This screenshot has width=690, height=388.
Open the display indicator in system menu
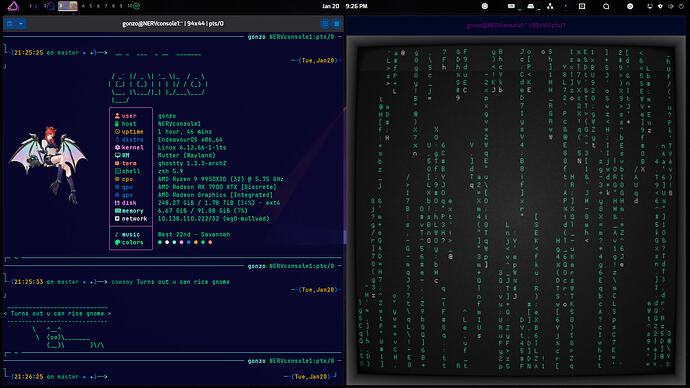(x=650, y=6)
